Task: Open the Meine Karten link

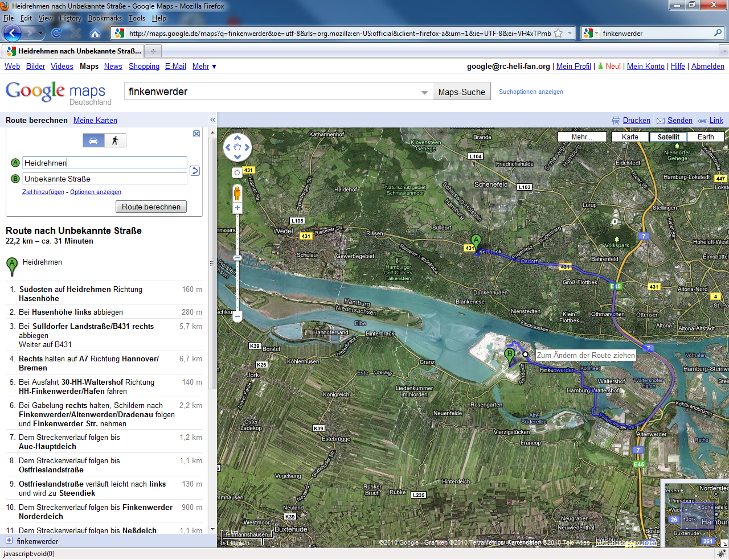Action: pyautogui.click(x=95, y=120)
